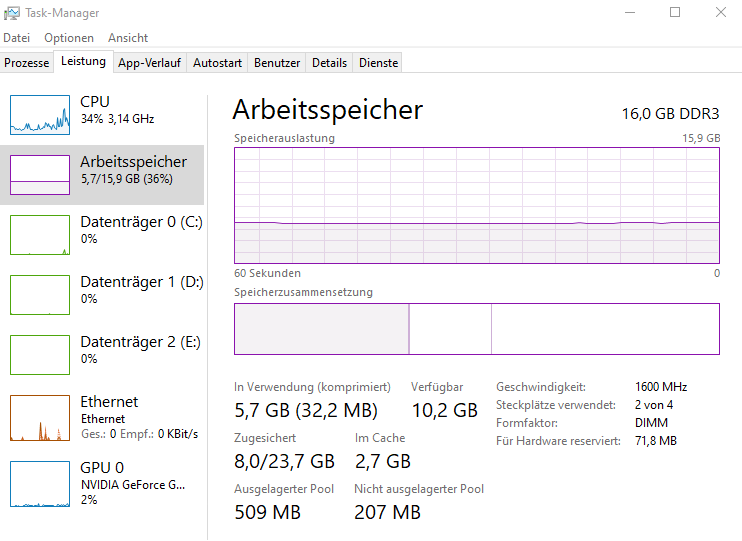Click the Datenträger 0 (C:) graph thumbnail
This screenshot has height=541, width=742.
(39, 235)
